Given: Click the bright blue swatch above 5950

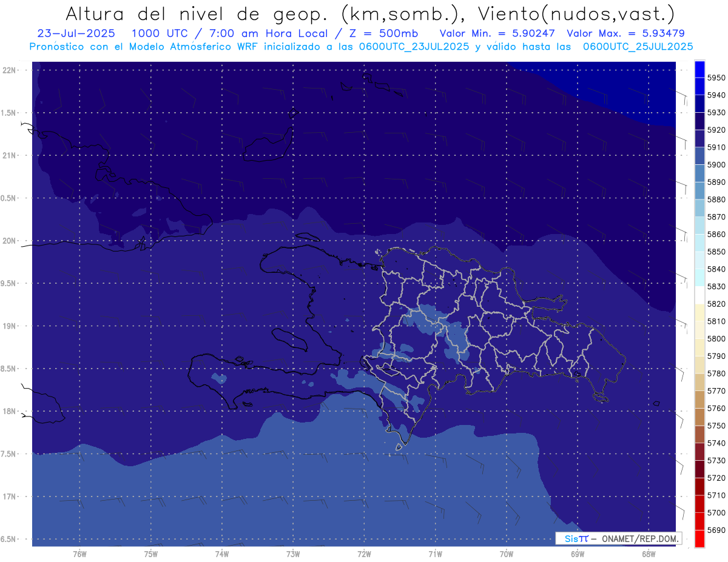Looking at the screenshot, I should click(699, 69).
